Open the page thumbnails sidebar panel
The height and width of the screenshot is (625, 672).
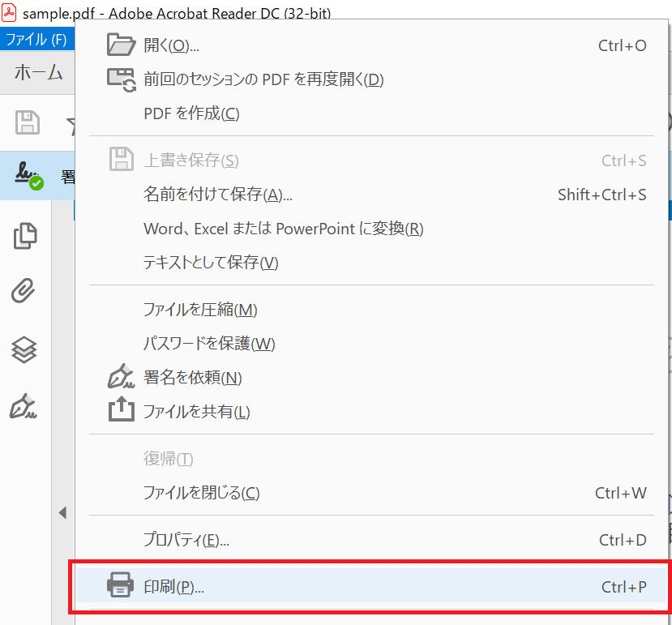point(25,236)
